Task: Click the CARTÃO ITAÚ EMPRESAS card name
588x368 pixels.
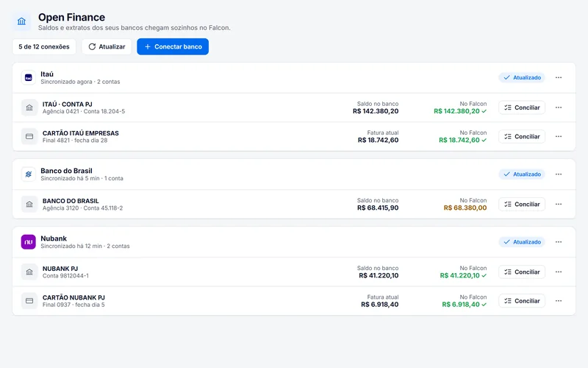Action: 81,133
